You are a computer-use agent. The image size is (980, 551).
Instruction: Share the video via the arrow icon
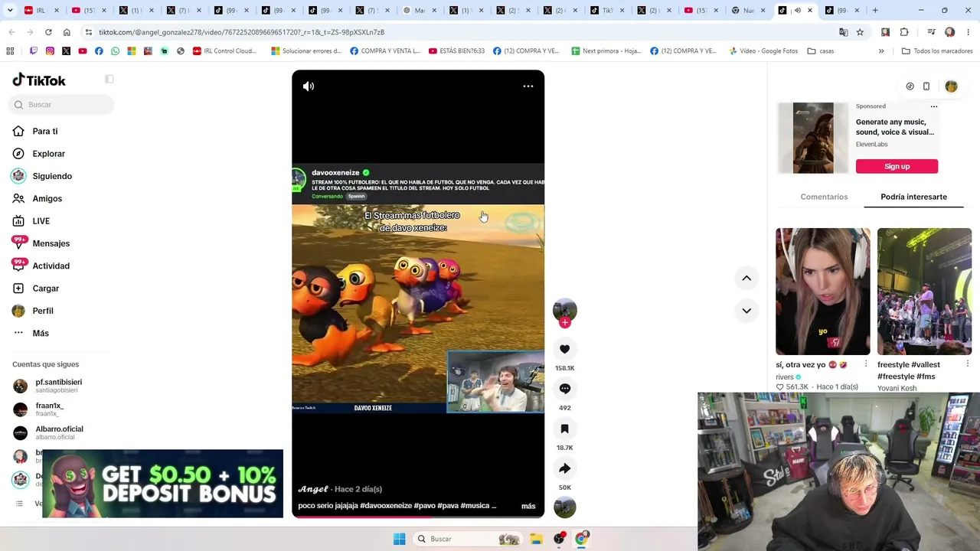coord(564,468)
